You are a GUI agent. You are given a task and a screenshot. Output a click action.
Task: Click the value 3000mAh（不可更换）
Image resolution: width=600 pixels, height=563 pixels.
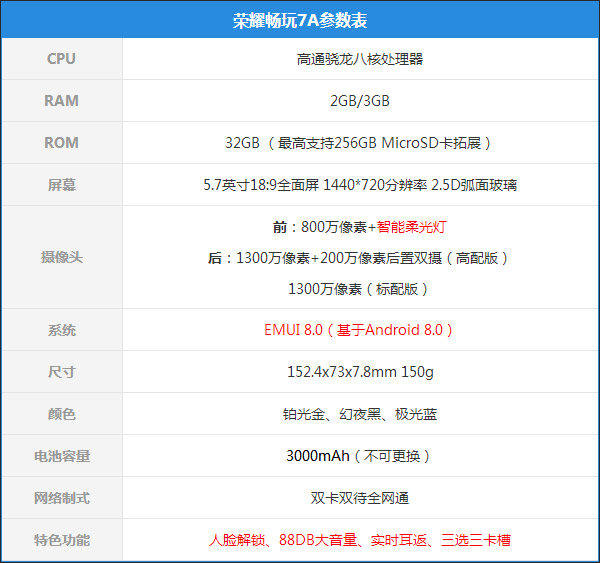pos(359,456)
